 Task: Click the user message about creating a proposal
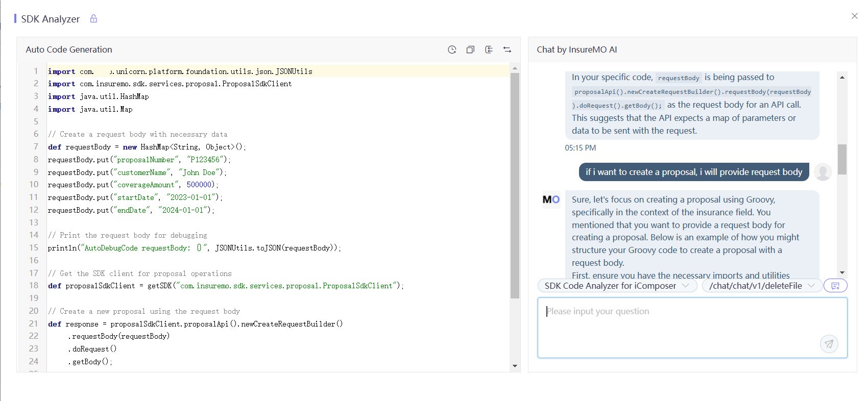pyautogui.click(x=694, y=172)
